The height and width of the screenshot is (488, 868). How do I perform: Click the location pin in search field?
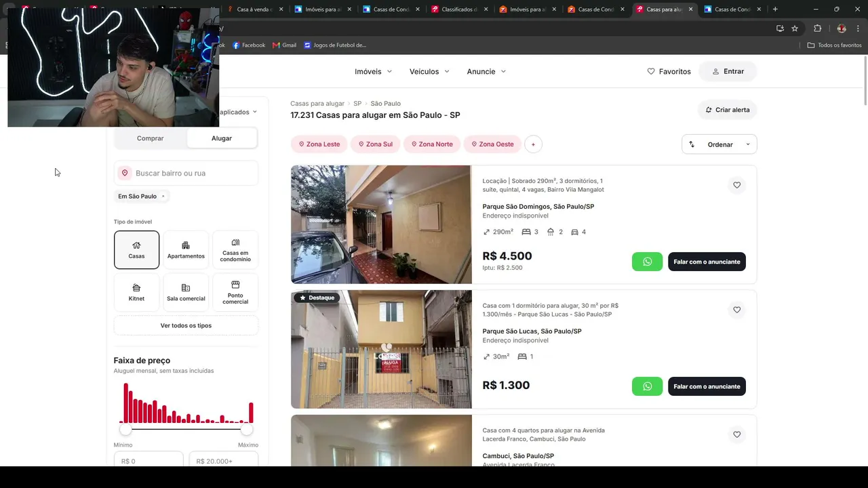point(125,173)
